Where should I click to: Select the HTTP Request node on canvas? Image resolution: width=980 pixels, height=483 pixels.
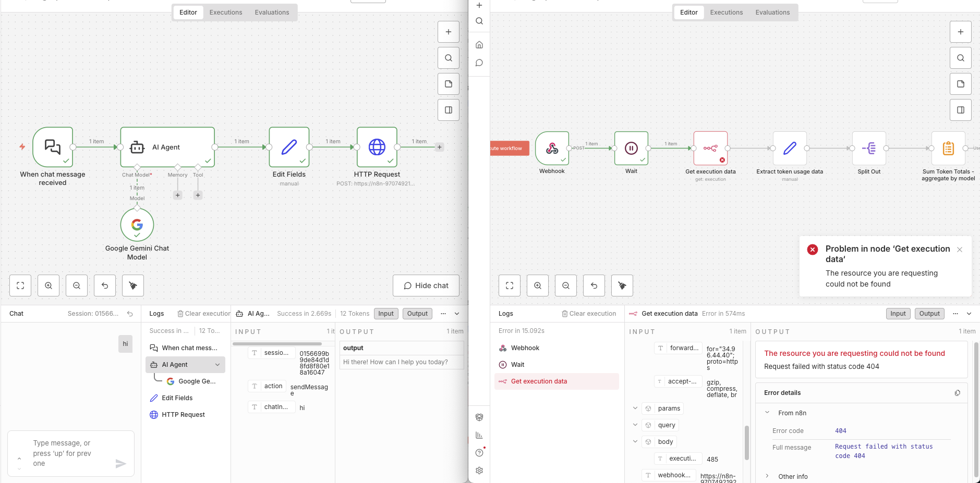[377, 147]
